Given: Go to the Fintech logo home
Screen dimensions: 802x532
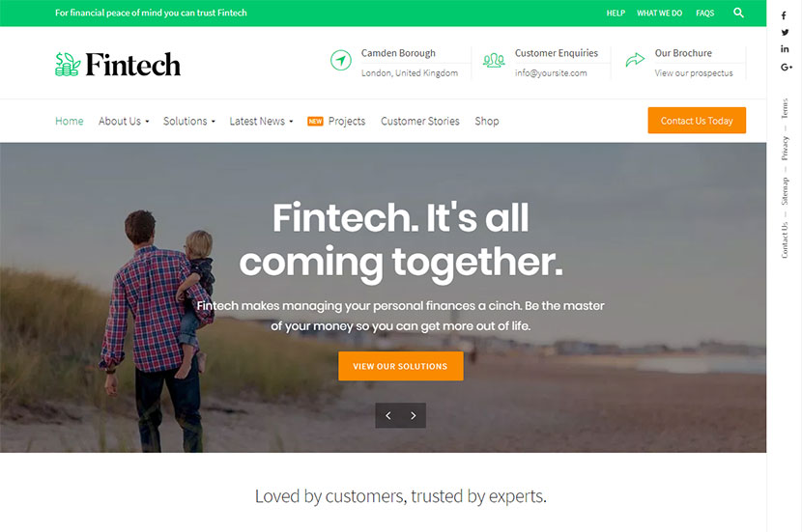Looking at the screenshot, I should (118, 65).
